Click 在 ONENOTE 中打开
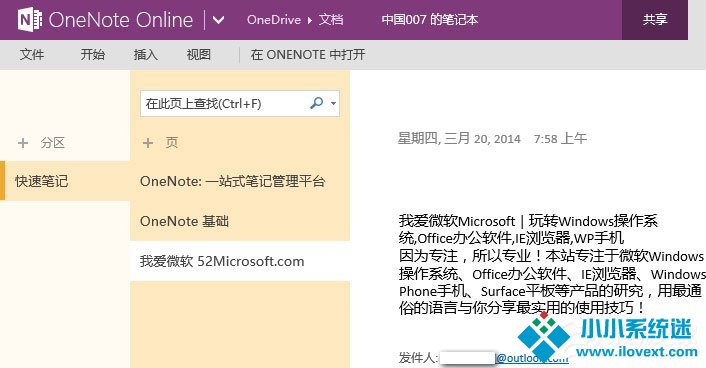The width and height of the screenshot is (706, 368). (308, 55)
